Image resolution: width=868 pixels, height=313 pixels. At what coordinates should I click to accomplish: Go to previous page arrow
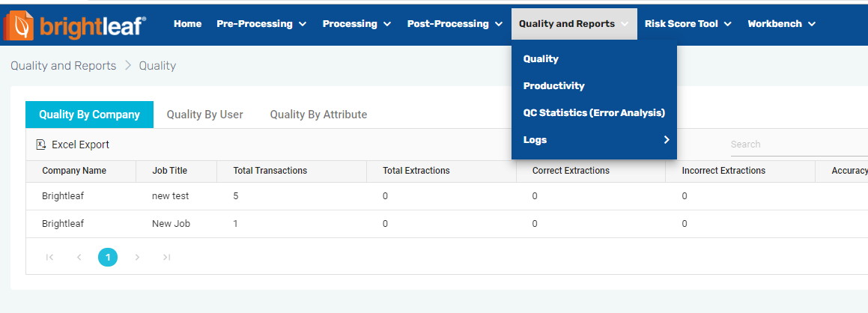coord(79,258)
